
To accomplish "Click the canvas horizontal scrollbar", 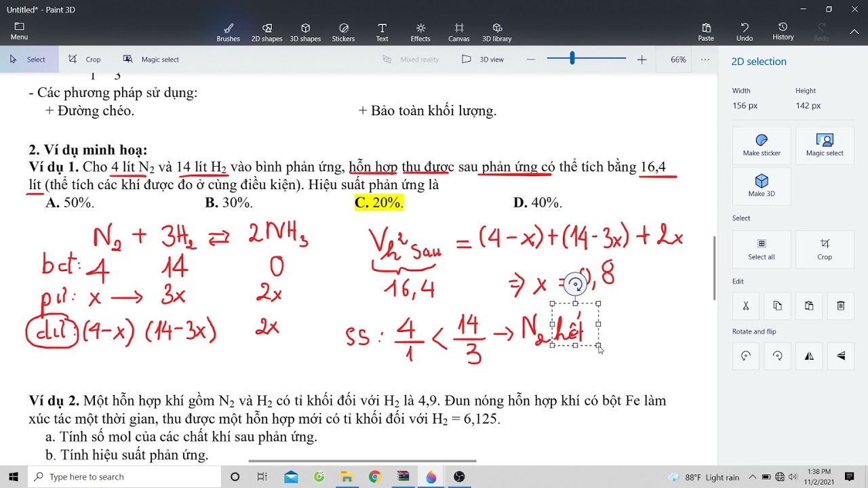I will [x=362, y=461].
